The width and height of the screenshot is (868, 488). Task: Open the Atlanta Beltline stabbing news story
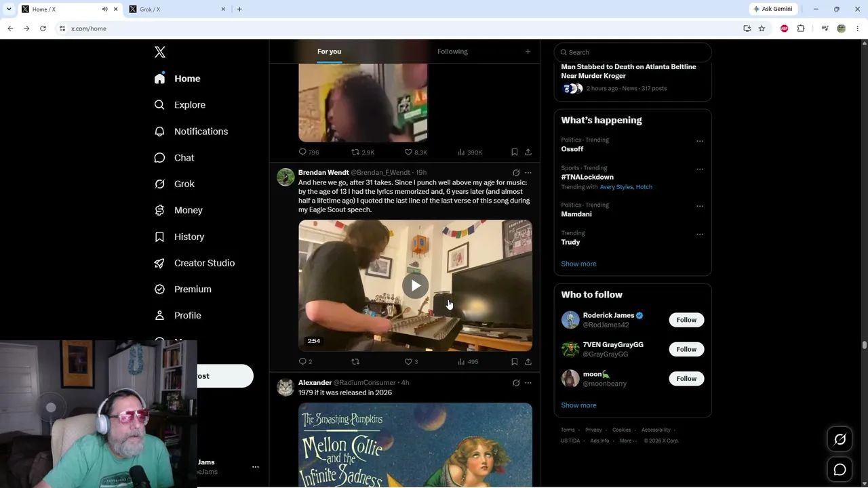click(x=629, y=71)
